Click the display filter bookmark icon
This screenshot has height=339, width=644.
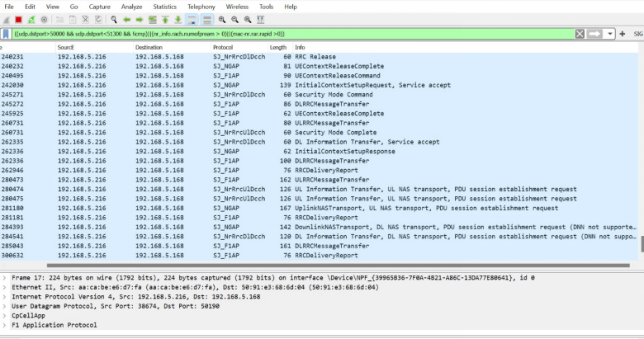point(5,34)
